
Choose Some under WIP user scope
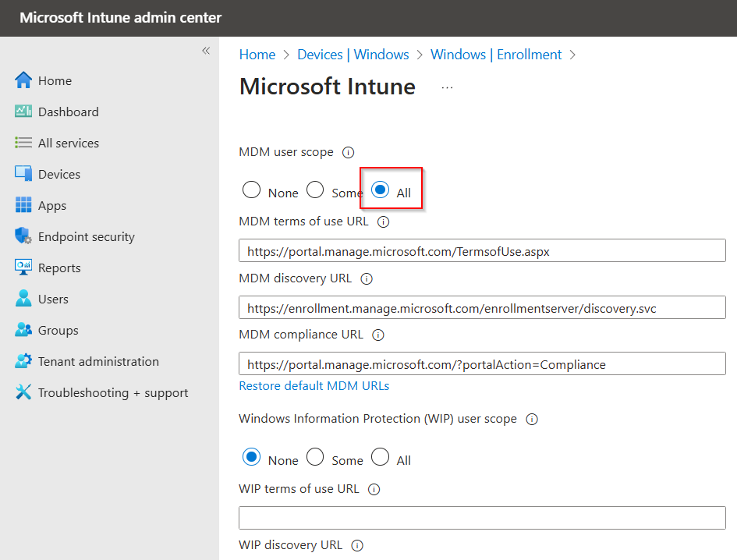[315, 457]
